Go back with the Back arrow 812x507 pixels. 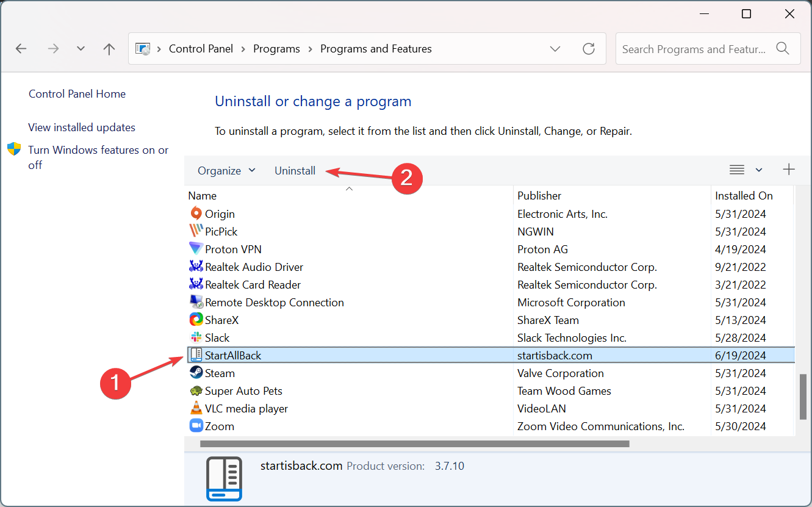tap(21, 49)
